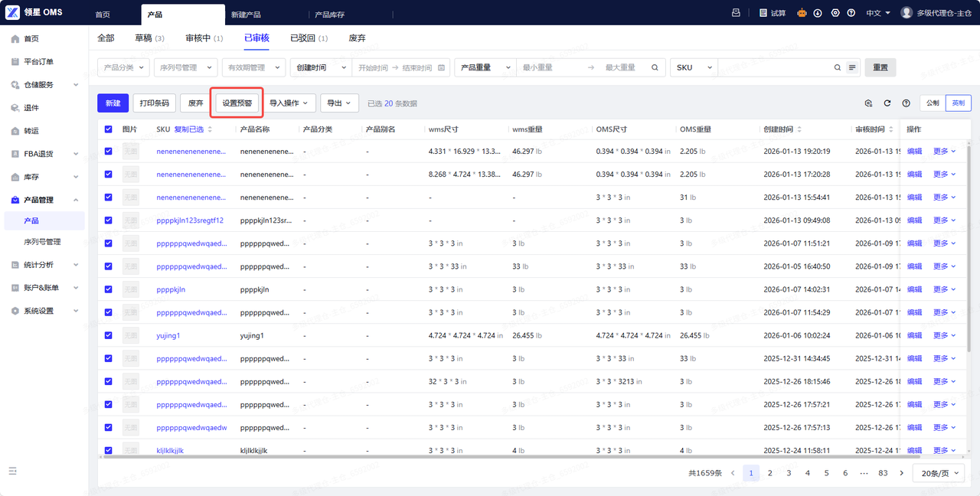Screen dimensions: 980x496
Task: Click the blue 新建 button
Action: click(x=113, y=103)
